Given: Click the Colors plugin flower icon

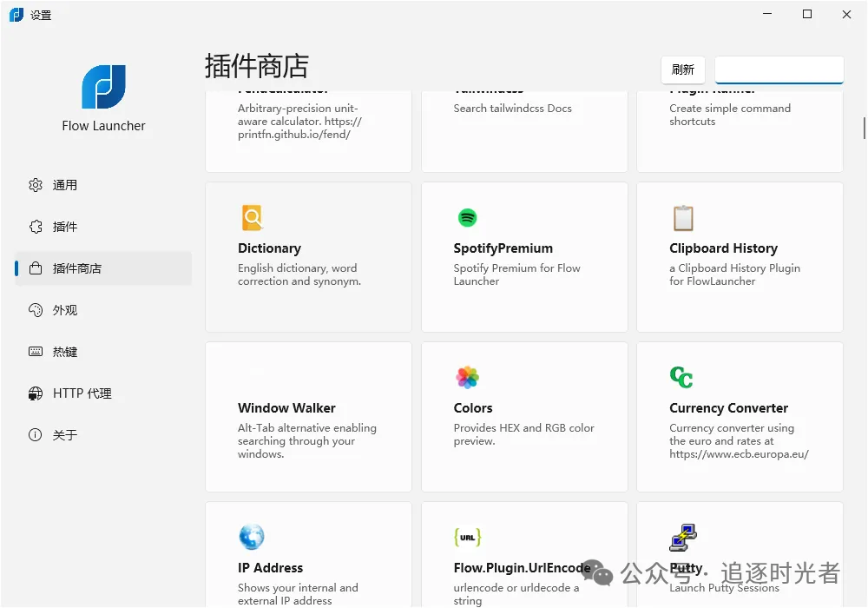Looking at the screenshot, I should click(x=468, y=377).
